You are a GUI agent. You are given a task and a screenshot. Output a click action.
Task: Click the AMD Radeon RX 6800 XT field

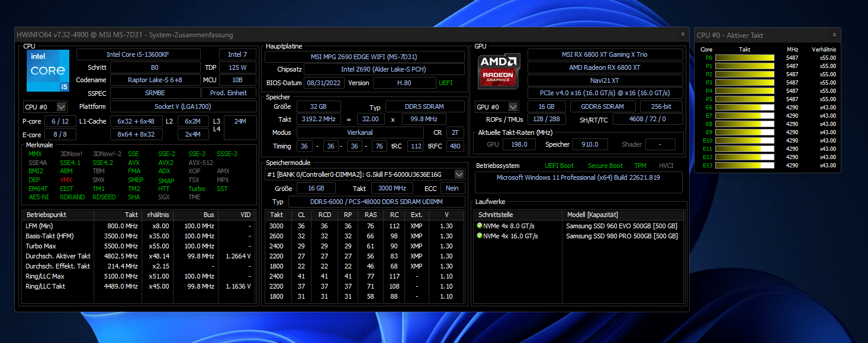pos(605,67)
